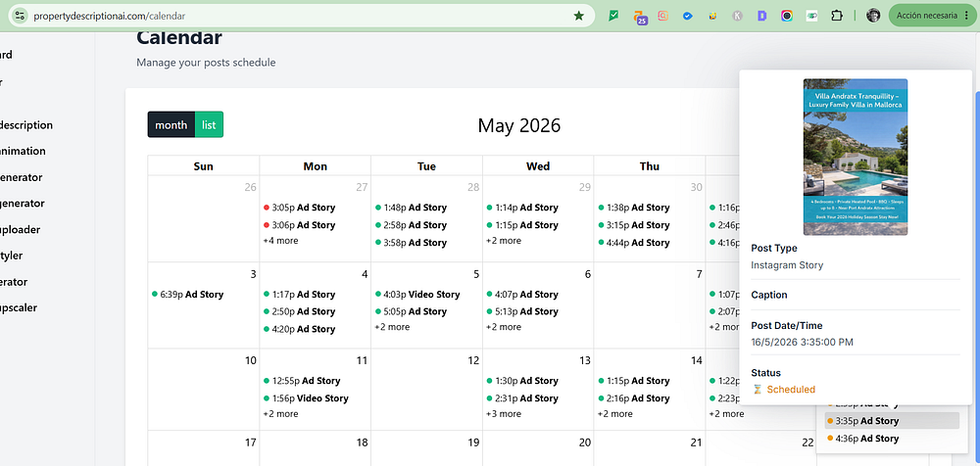Click the orange extension icon with the 25 badge
980x466 pixels.
pos(639,17)
